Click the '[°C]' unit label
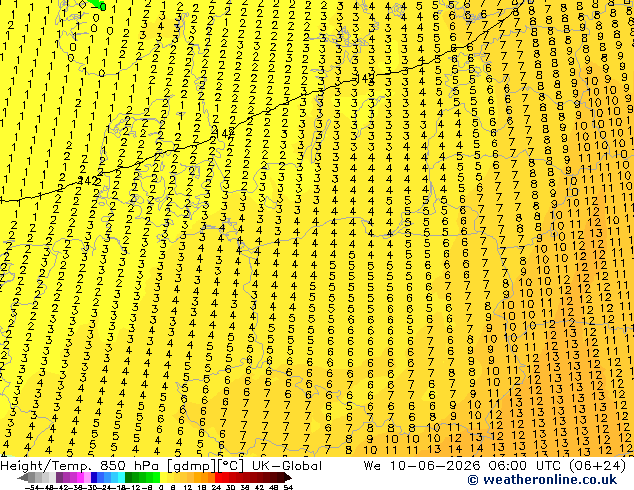This screenshot has height=490, width=634. (x=231, y=466)
